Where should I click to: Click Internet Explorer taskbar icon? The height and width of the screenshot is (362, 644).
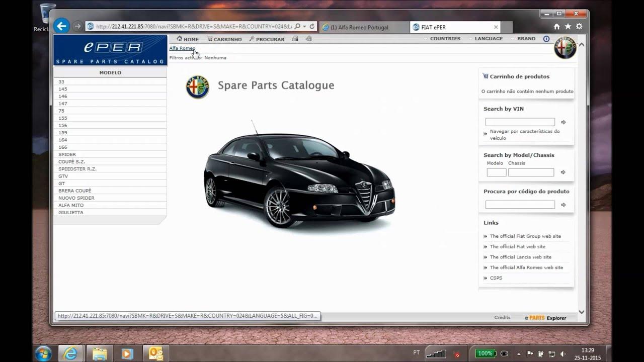point(71,353)
